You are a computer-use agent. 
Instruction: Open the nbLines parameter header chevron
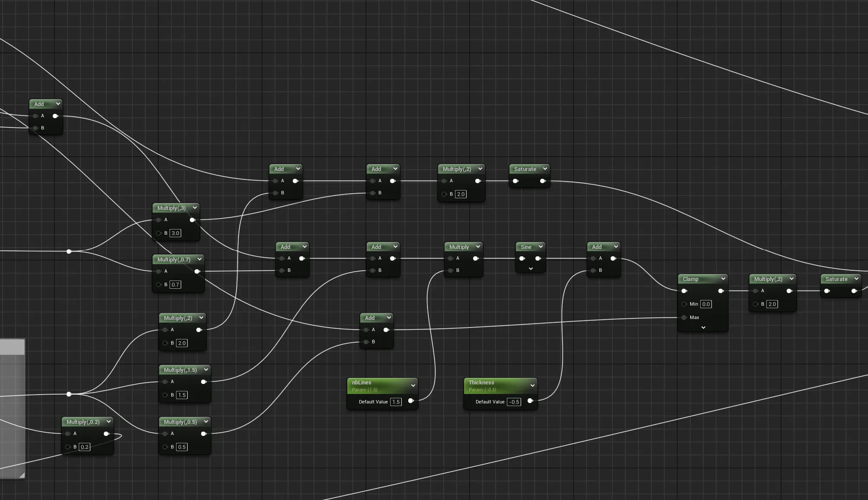pyautogui.click(x=413, y=385)
